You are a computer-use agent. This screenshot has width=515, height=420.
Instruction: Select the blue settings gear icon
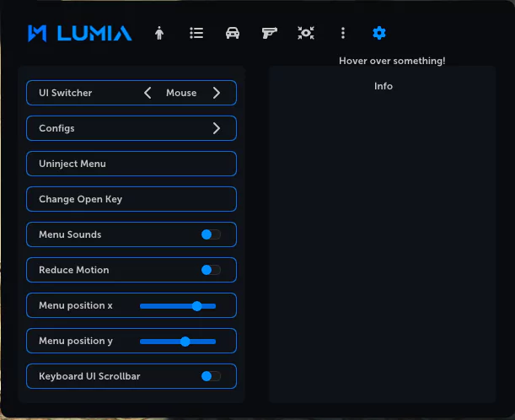click(379, 33)
